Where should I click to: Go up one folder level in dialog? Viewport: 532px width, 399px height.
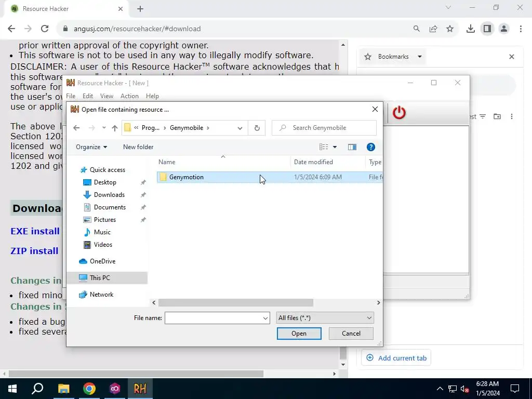pos(115,128)
